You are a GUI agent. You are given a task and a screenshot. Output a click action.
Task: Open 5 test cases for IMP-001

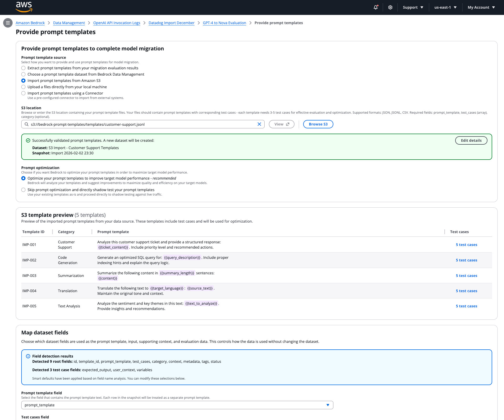pyautogui.click(x=466, y=245)
